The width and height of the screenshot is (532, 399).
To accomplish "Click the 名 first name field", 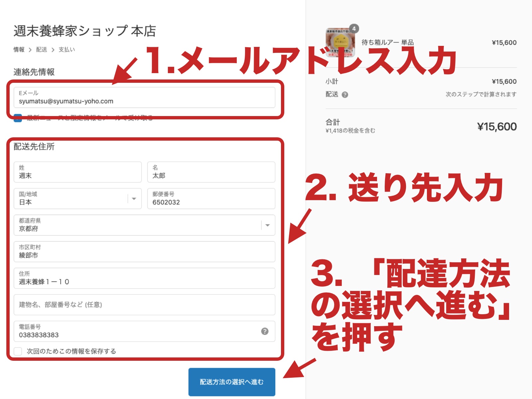I will pos(211,172).
